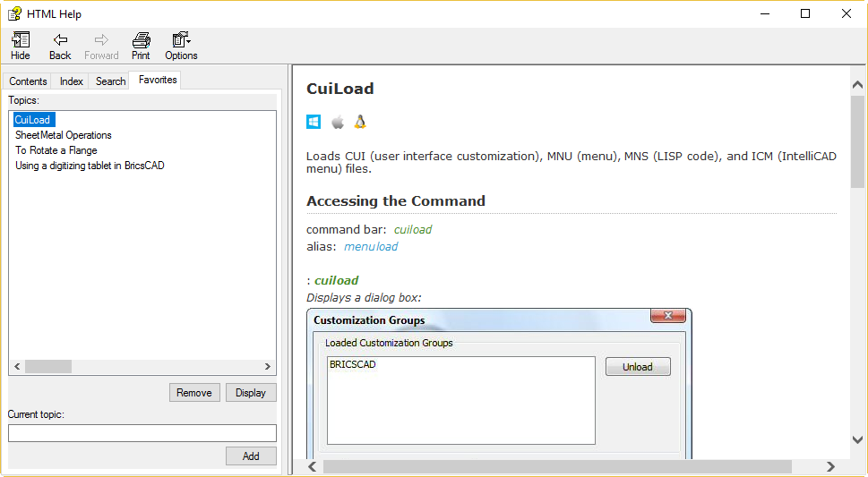Select Using a digitizing tablet in BricsCAD
The height and width of the screenshot is (477, 868).
pyautogui.click(x=90, y=166)
